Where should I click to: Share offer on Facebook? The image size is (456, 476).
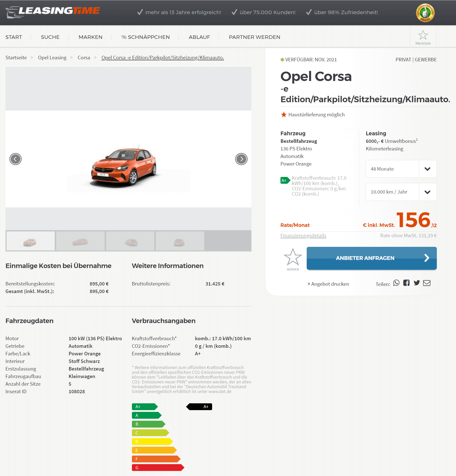[x=406, y=283]
